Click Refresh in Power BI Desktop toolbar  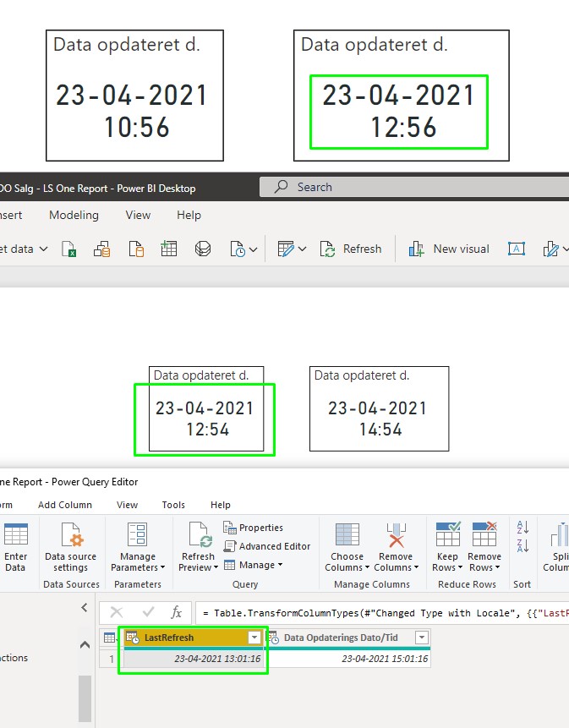coord(351,249)
